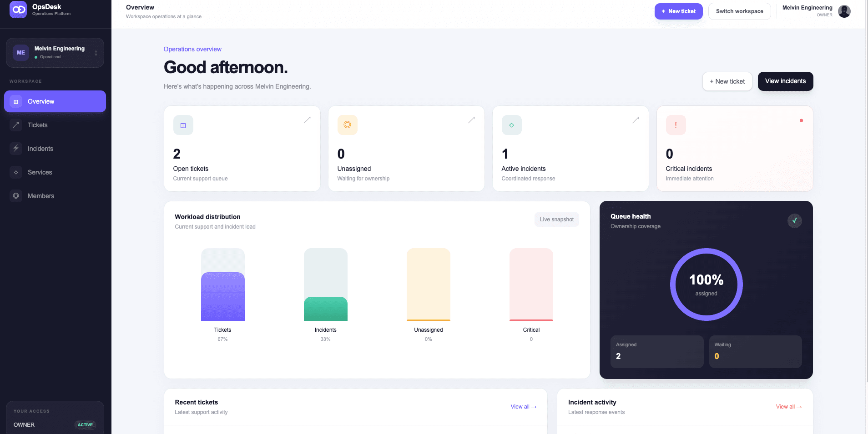868x434 pixels.
Task: Click the Tickets purple workload bar
Action: (223, 296)
